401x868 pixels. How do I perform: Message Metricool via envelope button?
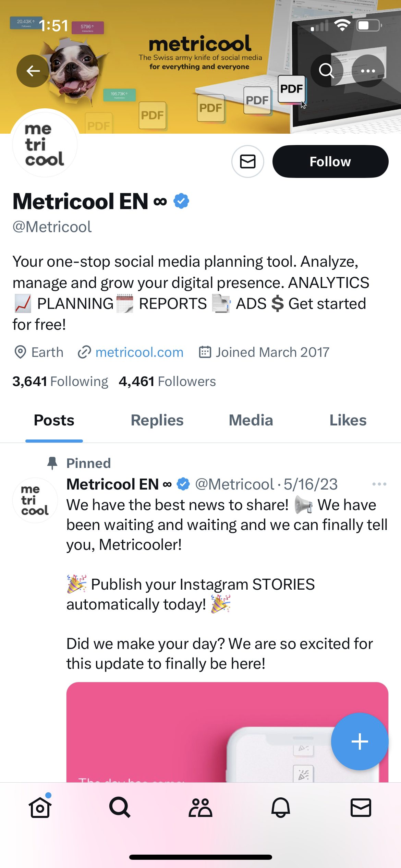[248, 161]
